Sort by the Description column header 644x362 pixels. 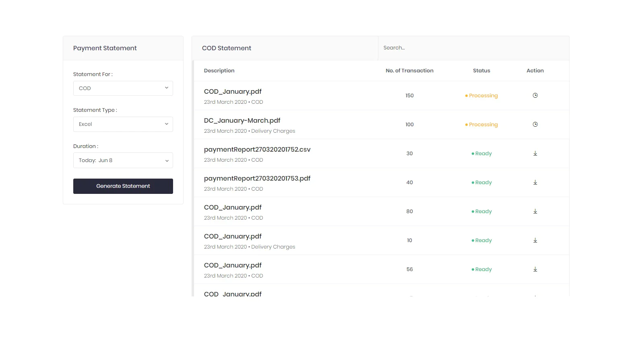[x=219, y=70]
